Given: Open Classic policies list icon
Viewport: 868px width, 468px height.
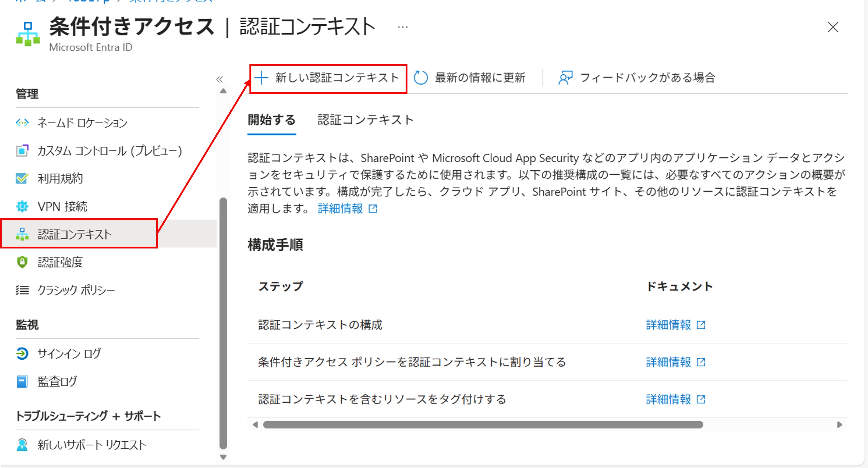Looking at the screenshot, I should (22, 290).
